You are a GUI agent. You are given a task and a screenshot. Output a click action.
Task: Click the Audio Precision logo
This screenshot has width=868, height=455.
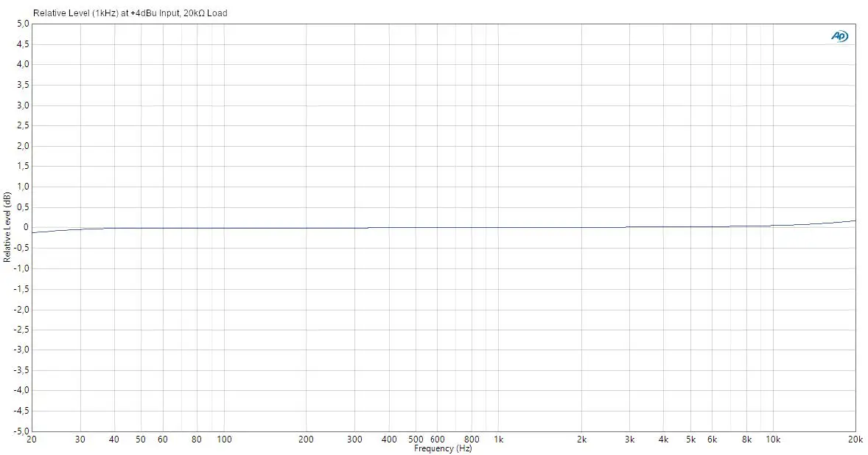point(839,35)
